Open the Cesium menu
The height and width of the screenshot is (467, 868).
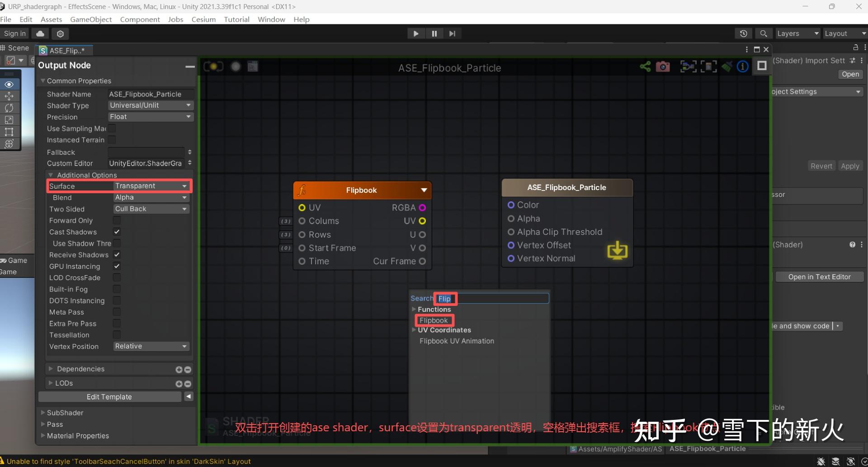203,19
